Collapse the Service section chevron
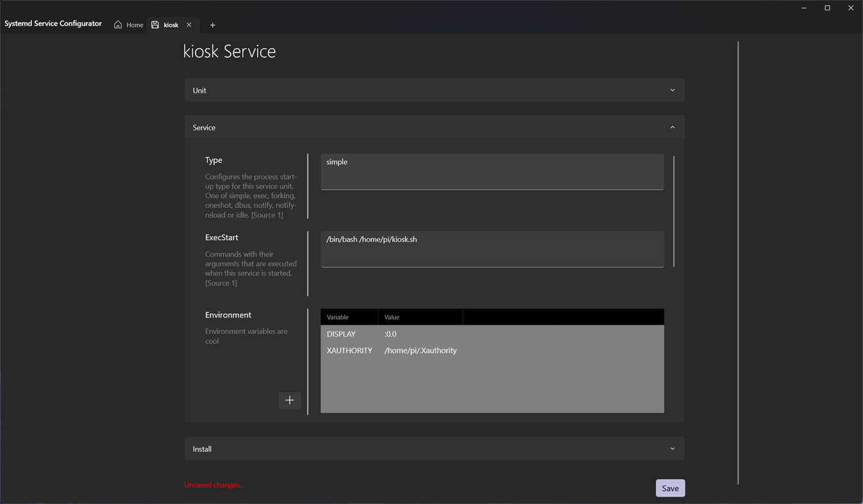 pos(672,127)
